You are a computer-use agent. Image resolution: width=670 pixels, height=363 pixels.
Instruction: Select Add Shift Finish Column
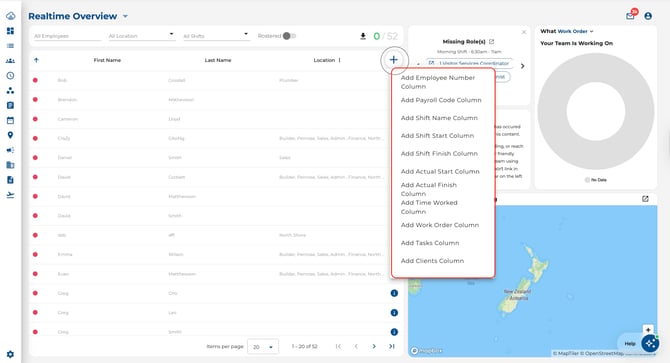coord(443,154)
